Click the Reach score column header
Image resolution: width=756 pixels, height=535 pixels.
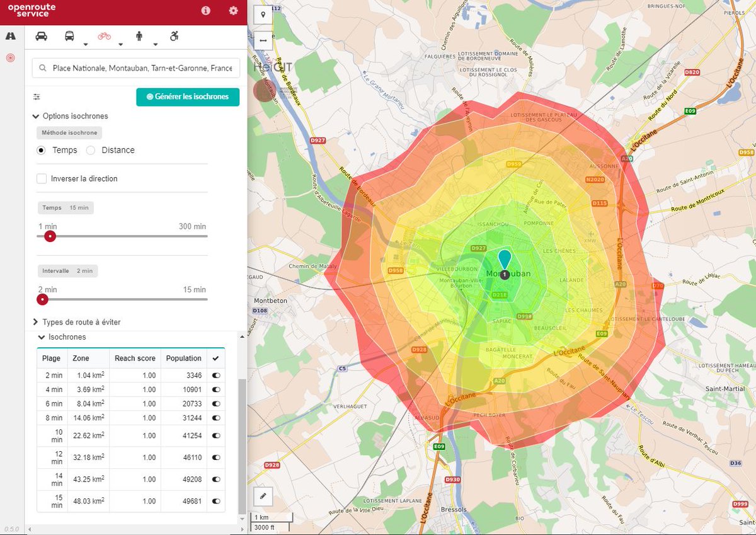(135, 358)
